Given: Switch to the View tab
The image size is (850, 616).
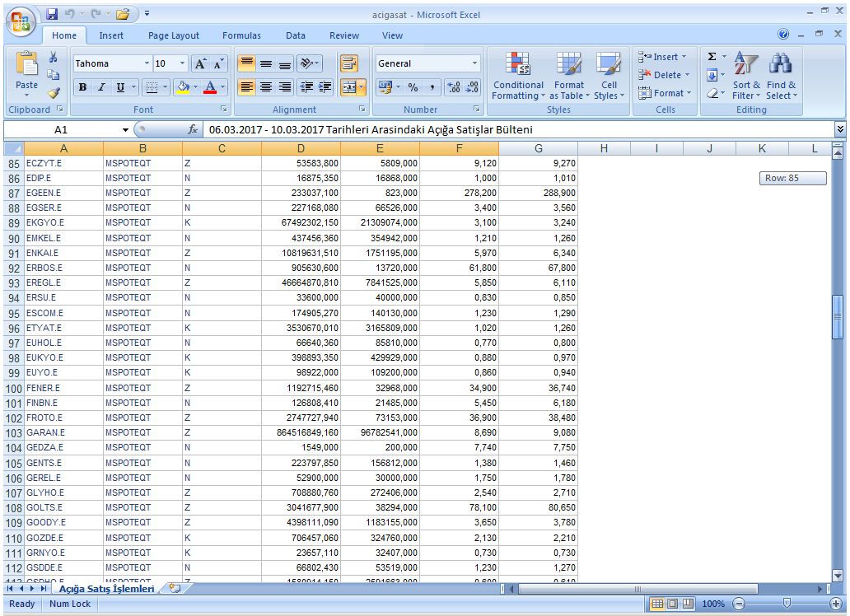Looking at the screenshot, I should (x=392, y=35).
